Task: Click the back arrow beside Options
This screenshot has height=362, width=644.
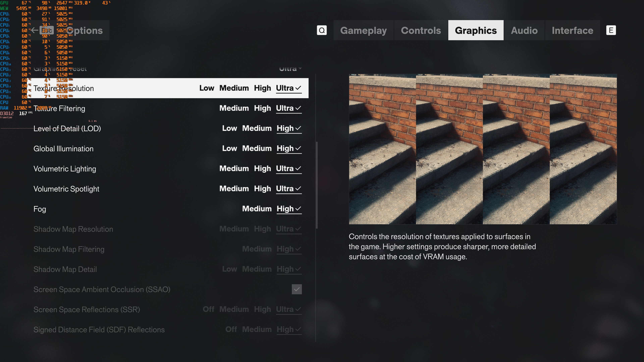Action: tap(35, 30)
